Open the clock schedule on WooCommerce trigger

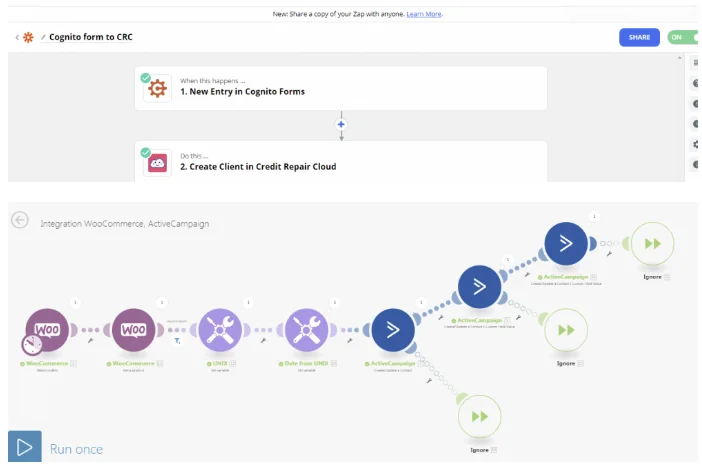coord(33,345)
